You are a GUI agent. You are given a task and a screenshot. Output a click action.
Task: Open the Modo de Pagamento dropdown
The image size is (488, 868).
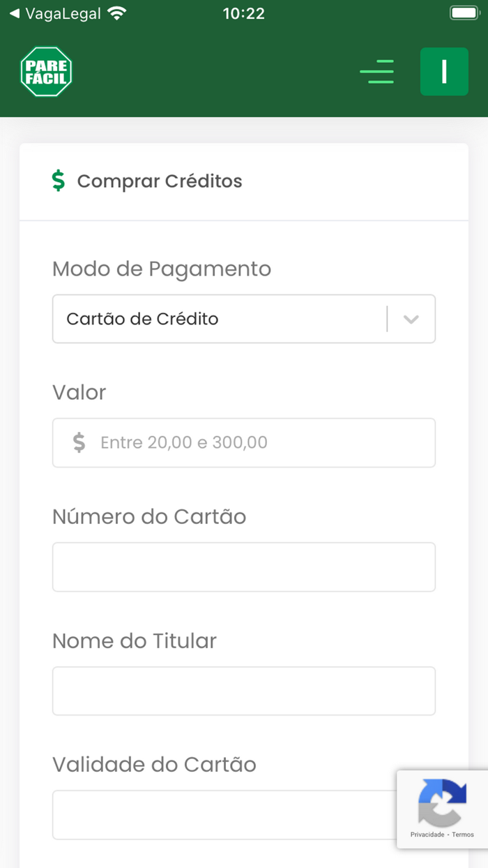pyautogui.click(x=243, y=319)
